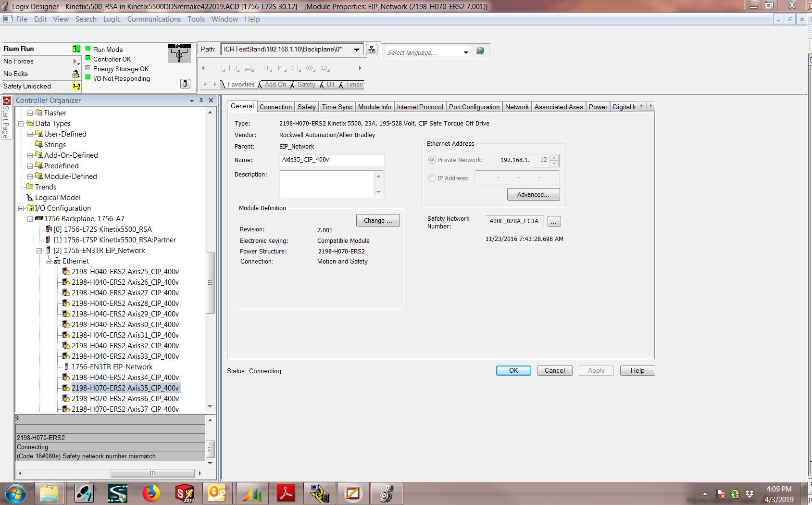Viewport: 812px width, 505px height.
Task: Open the Logic menu
Action: (x=112, y=19)
